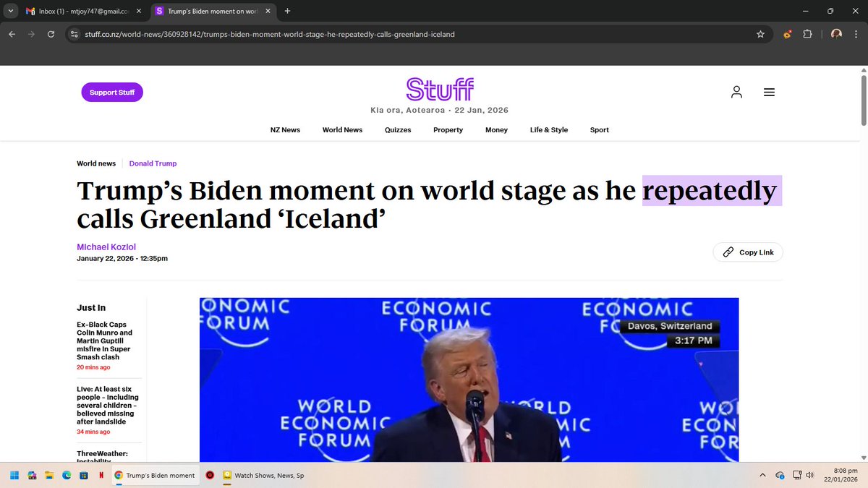The height and width of the screenshot is (488, 868).
Task: Expand the tab search chevron
Action: 10,12
